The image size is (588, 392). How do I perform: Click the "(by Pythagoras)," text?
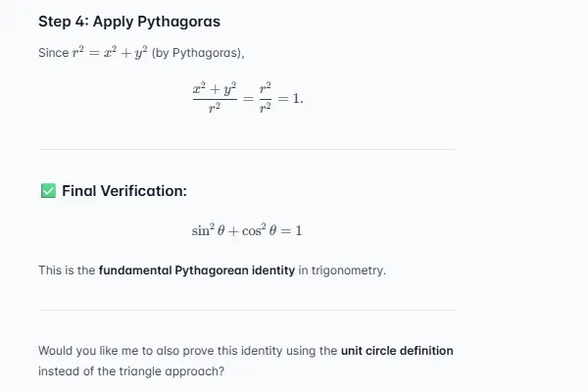click(x=191, y=52)
